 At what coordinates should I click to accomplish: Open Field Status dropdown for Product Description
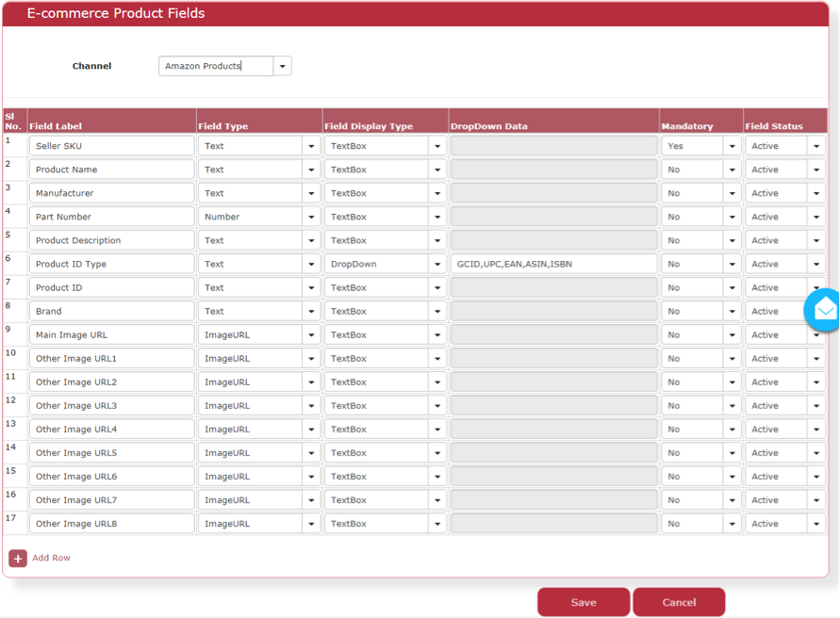(815, 240)
